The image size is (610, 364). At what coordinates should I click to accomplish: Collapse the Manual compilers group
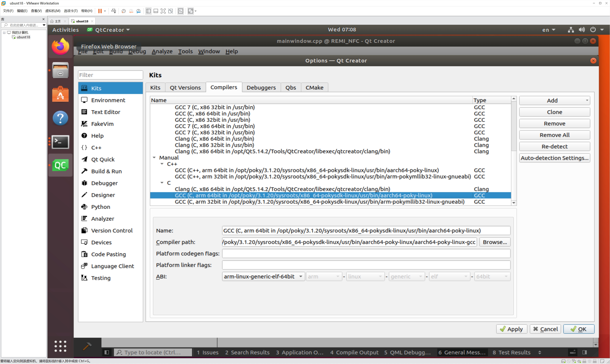154,158
